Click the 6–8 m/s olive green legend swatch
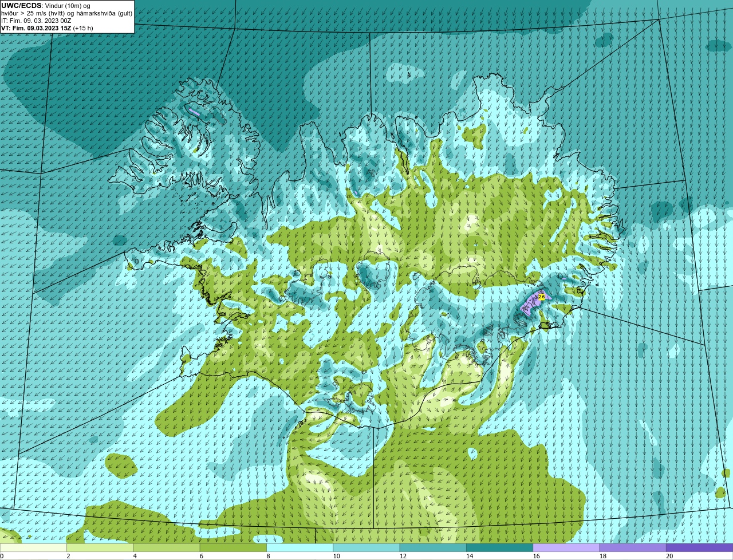The height and width of the screenshot is (560, 733). pyautogui.click(x=234, y=547)
